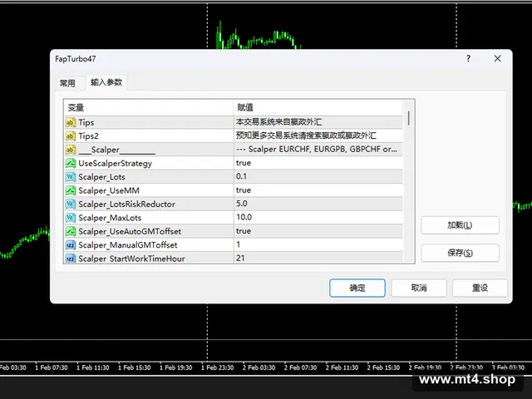Select the Scalper_UseAutoGMToffset variable name
532x399 pixels.
(130, 231)
